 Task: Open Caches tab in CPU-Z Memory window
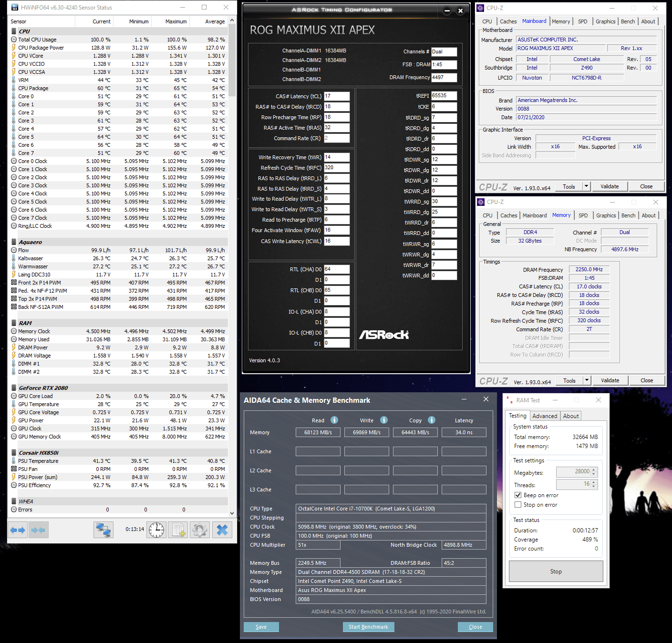pos(508,215)
